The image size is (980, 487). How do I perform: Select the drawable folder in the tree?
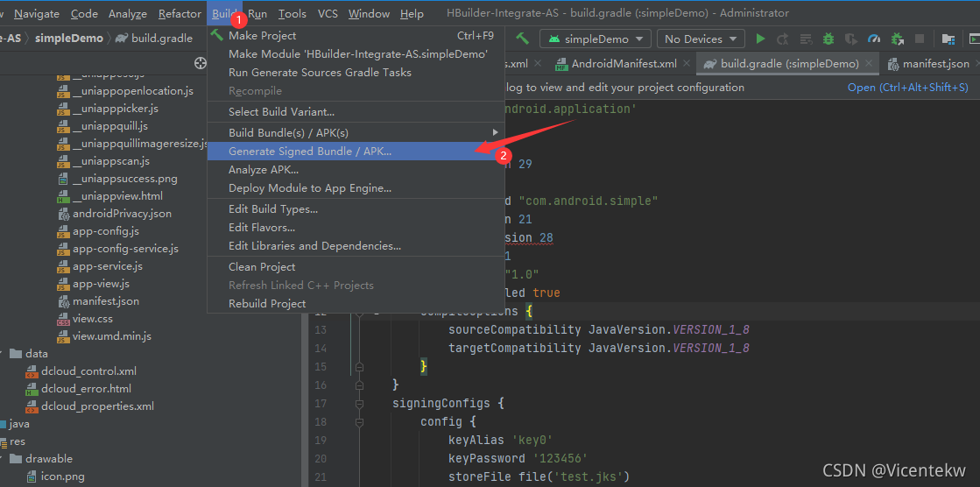pyautogui.click(x=49, y=459)
